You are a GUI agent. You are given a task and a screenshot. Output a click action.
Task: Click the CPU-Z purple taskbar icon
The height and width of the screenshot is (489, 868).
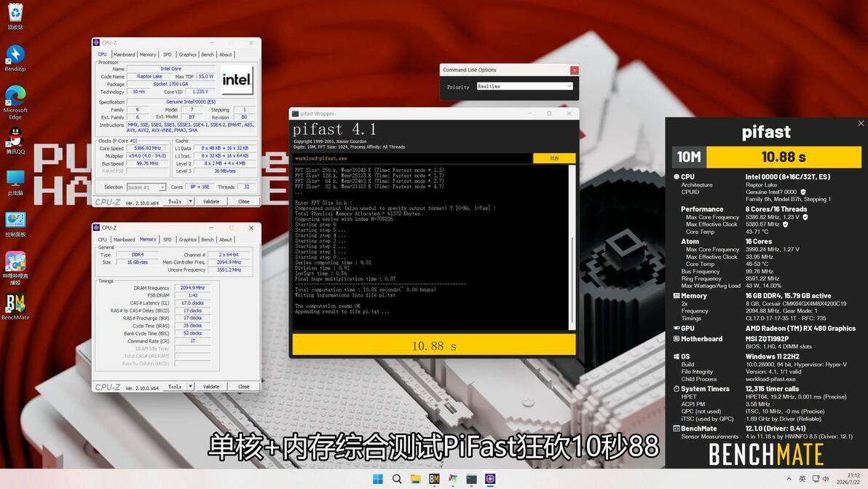(491, 479)
